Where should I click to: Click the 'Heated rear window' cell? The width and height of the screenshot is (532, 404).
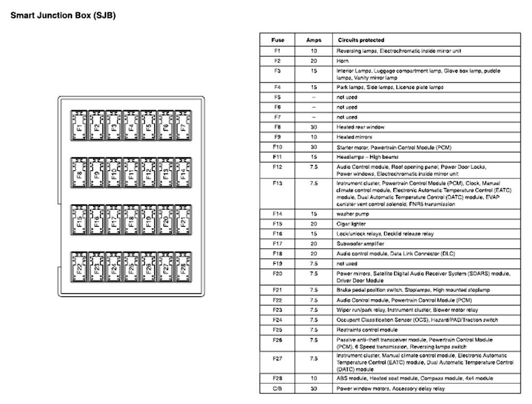[x=427, y=127]
